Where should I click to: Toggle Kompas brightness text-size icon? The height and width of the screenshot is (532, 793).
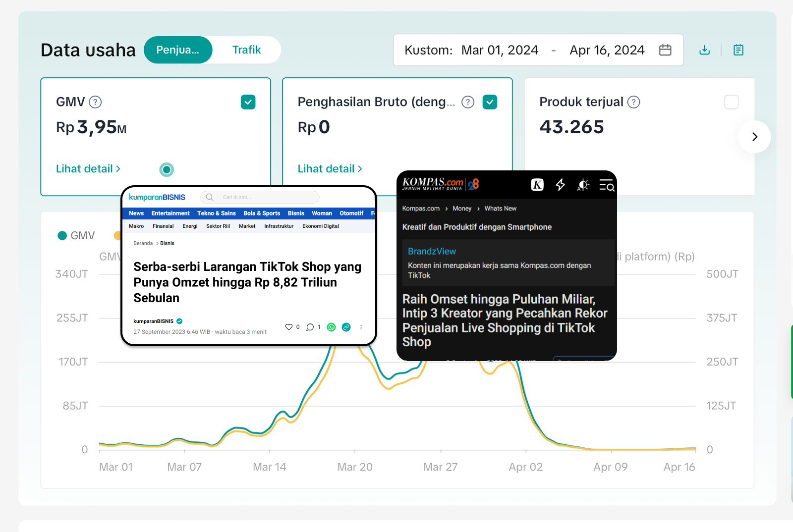(583, 185)
